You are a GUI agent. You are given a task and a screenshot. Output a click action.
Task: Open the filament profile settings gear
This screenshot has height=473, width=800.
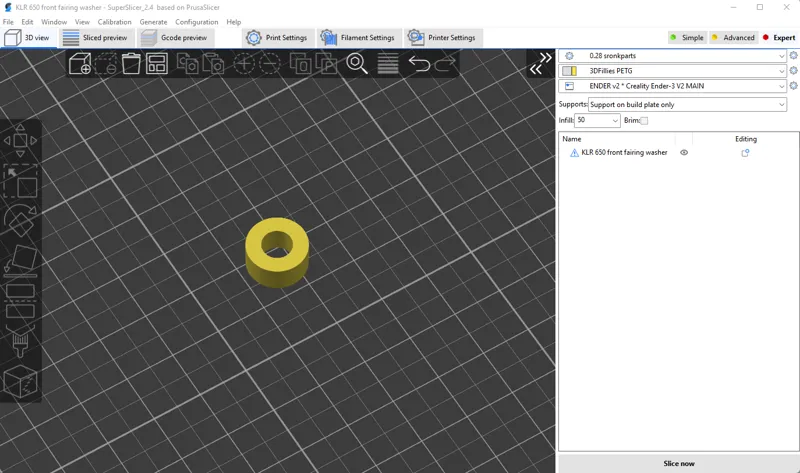[793, 70]
